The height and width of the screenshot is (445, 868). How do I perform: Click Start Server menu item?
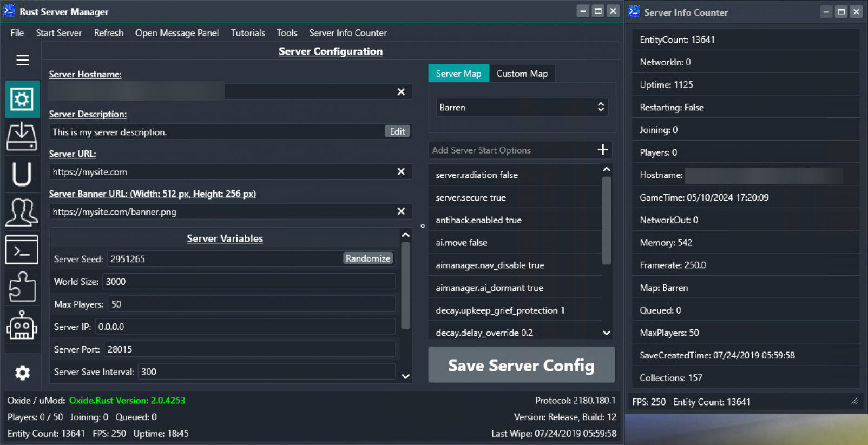point(59,33)
